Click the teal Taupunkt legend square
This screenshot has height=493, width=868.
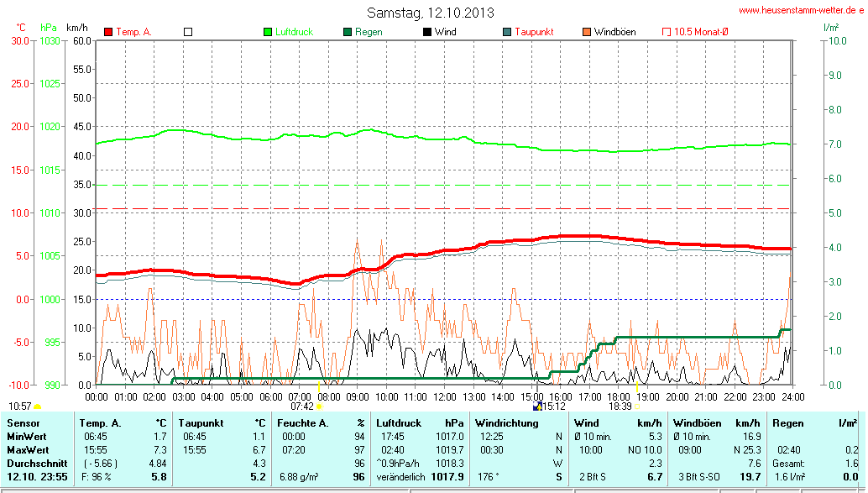pyautogui.click(x=506, y=32)
